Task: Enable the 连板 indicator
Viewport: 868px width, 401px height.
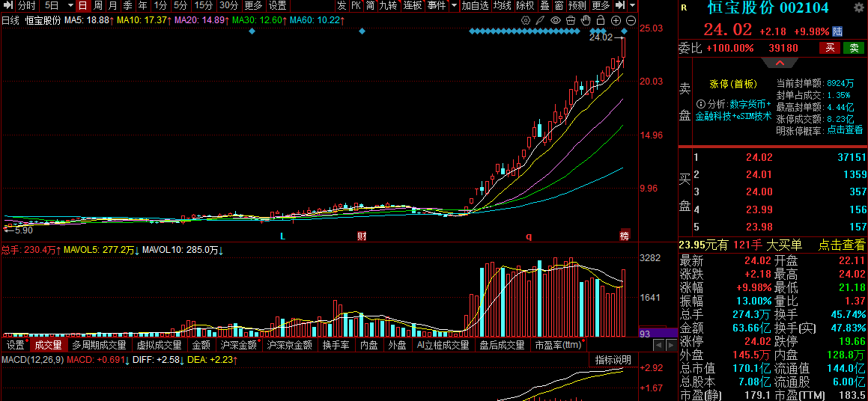Action: (413, 6)
